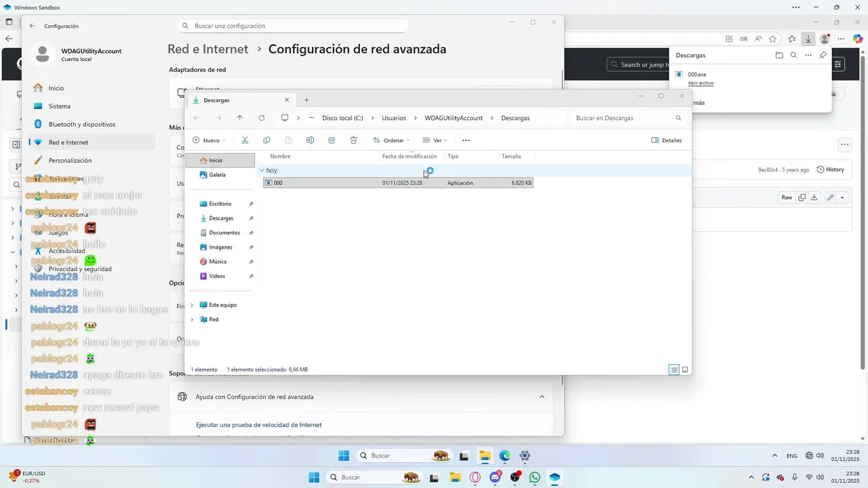Expand Este equipo in navigation pane
The height and width of the screenshot is (488, 868).
[192, 305]
